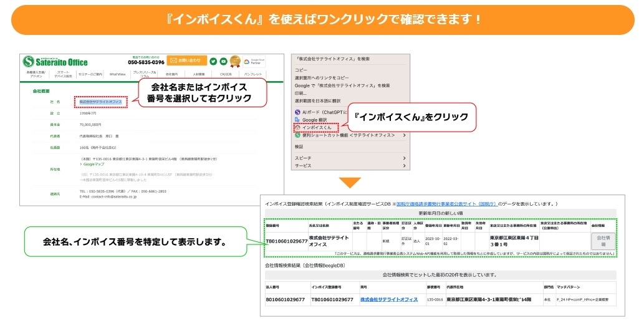
Task: Open the YouTube icon in site header
Action: coord(223,61)
